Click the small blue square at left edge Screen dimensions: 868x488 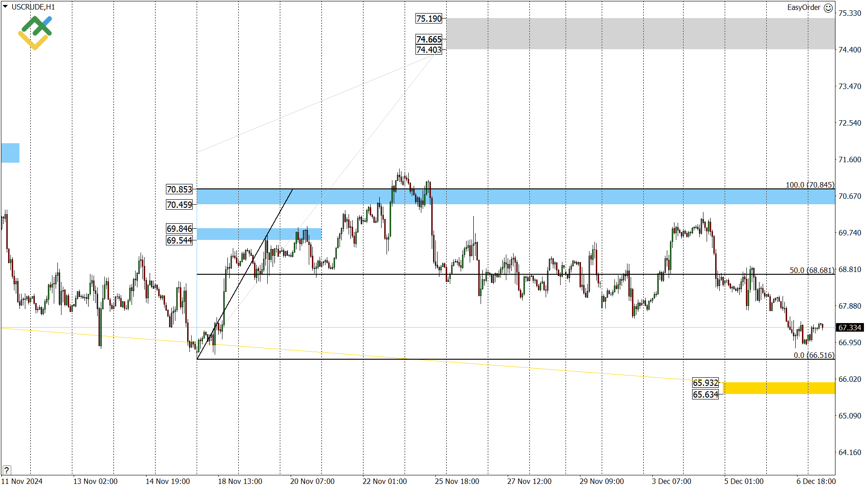(10, 153)
